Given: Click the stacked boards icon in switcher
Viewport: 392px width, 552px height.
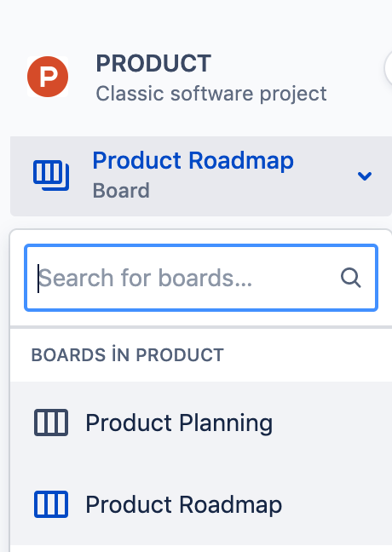Looking at the screenshot, I should 51,175.
